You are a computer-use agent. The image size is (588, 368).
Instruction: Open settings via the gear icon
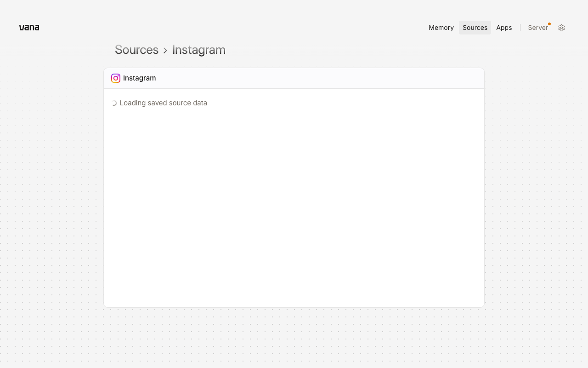[561, 28]
